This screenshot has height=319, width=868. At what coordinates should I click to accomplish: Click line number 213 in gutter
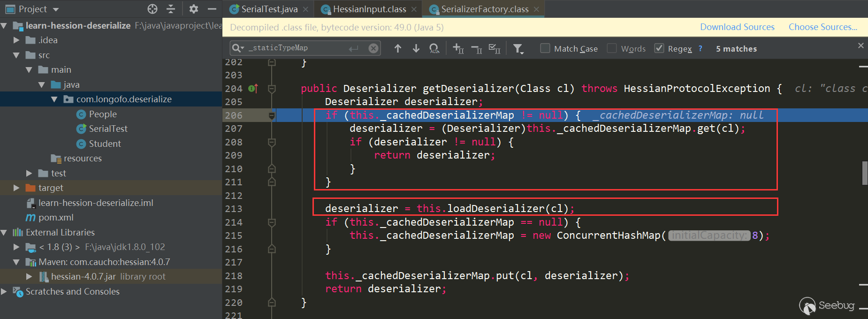(x=234, y=209)
